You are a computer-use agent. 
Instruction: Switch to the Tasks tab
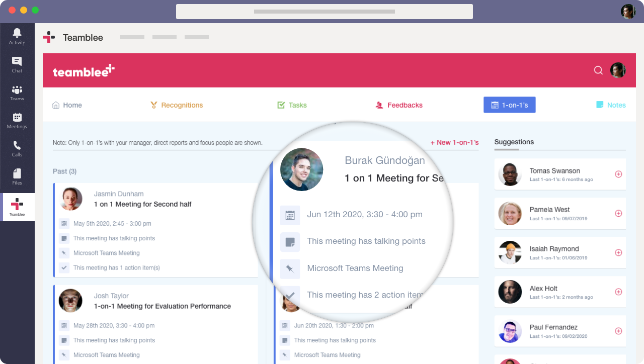click(x=292, y=105)
